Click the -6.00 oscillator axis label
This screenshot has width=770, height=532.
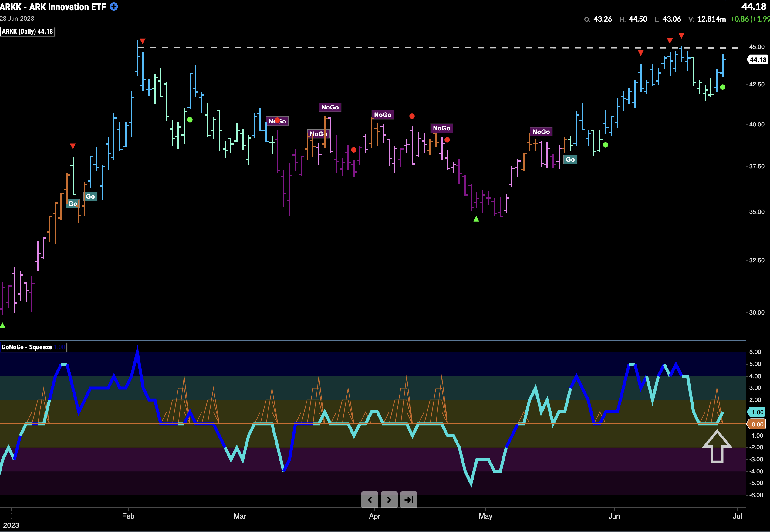tap(756, 495)
